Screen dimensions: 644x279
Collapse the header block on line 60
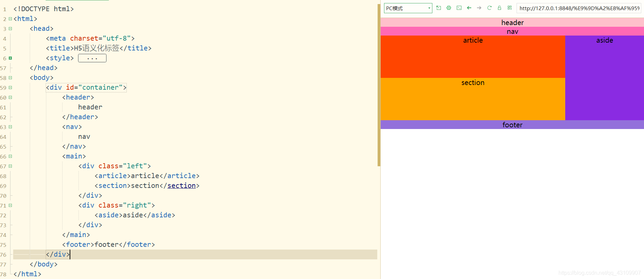click(x=10, y=97)
